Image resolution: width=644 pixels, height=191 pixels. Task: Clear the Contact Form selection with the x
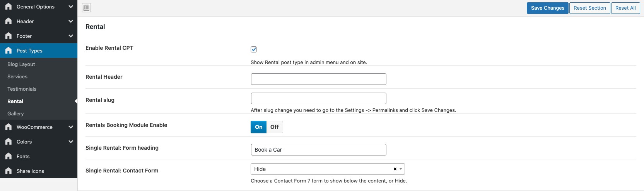(395, 169)
